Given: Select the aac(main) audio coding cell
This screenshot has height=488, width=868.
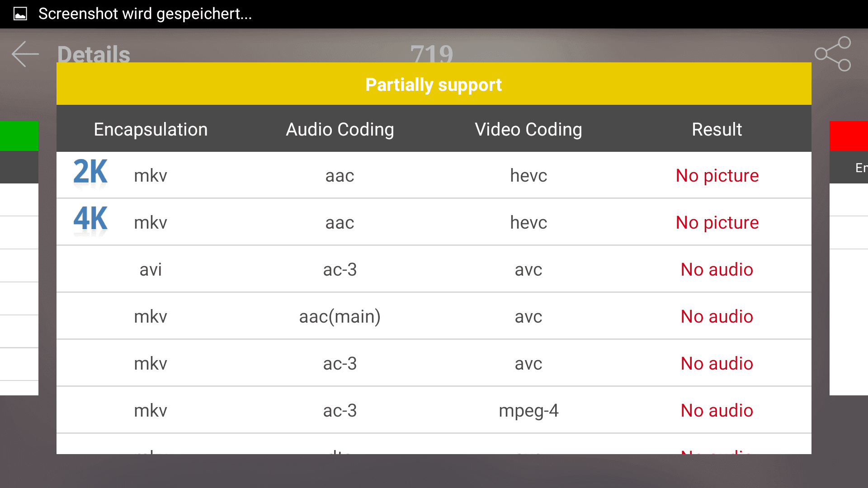Looking at the screenshot, I should point(340,316).
